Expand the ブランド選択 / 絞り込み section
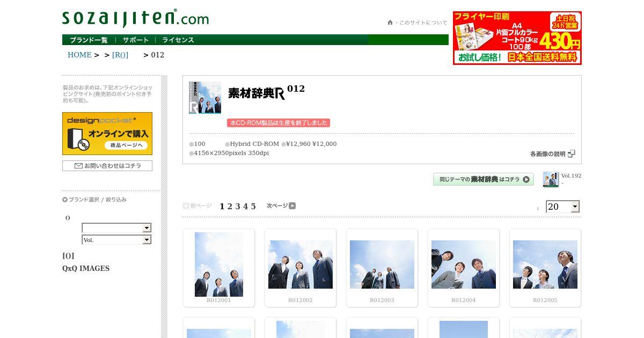The image size is (644, 338). [x=94, y=200]
